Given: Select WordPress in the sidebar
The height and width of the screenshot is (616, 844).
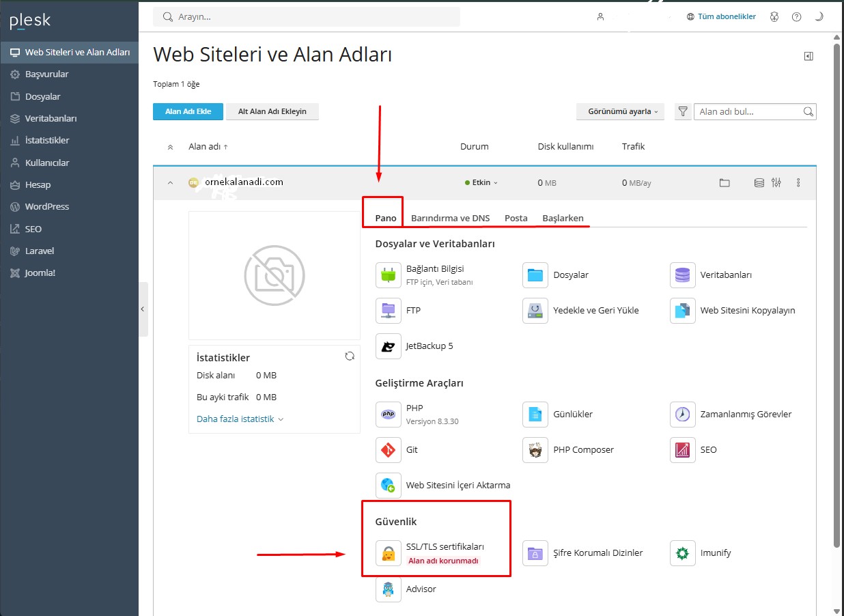Looking at the screenshot, I should (47, 207).
